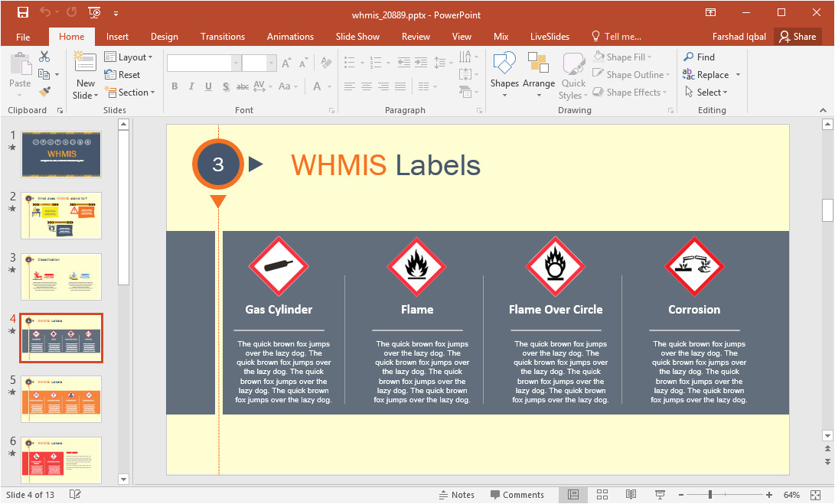Switch to Slide Sorter view
Screen dimensions: 835x504
[602, 495]
